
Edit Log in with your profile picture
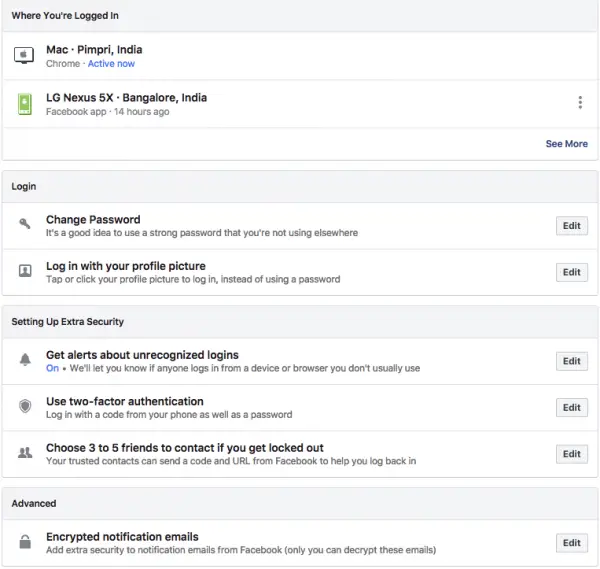point(571,272)
